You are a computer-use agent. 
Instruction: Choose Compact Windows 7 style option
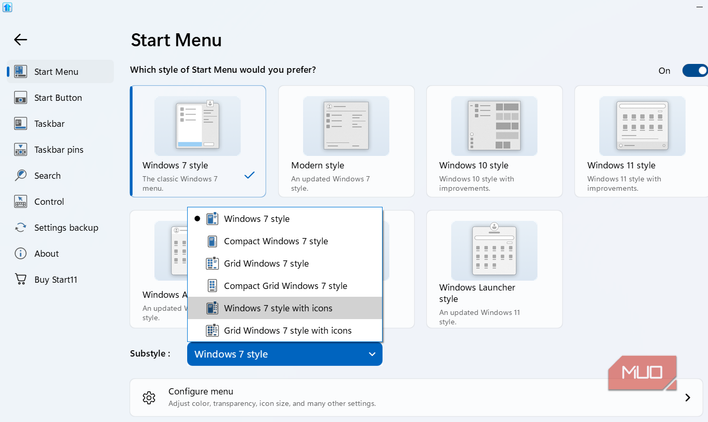285,241
